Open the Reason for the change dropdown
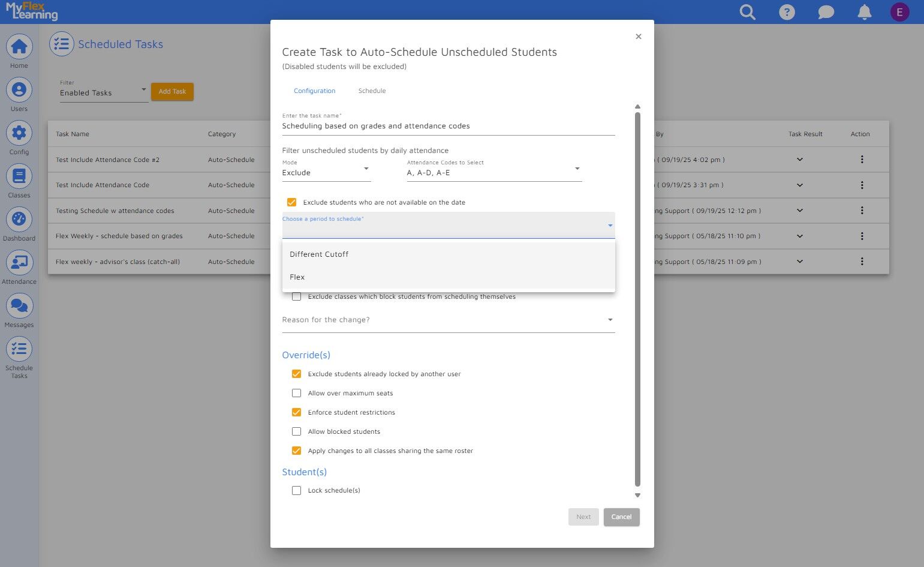 [x=448, y=320]
